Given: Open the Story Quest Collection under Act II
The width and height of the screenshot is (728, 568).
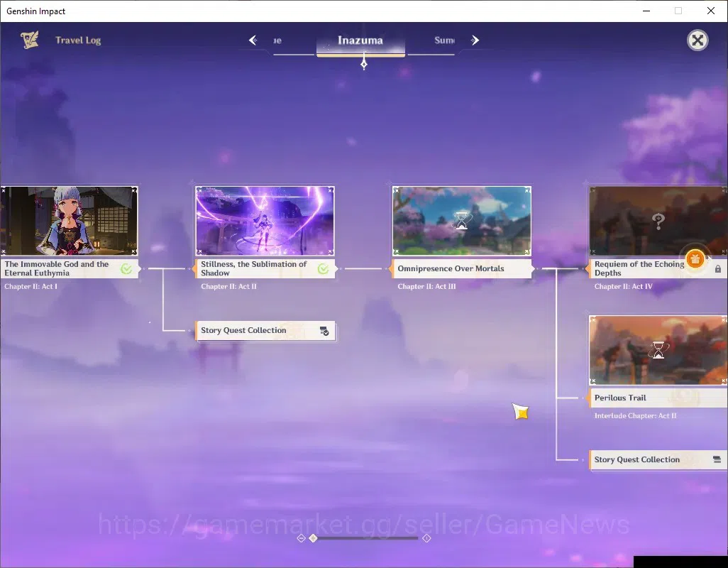Looking at the screenshot, I should (x=265, y=331).
